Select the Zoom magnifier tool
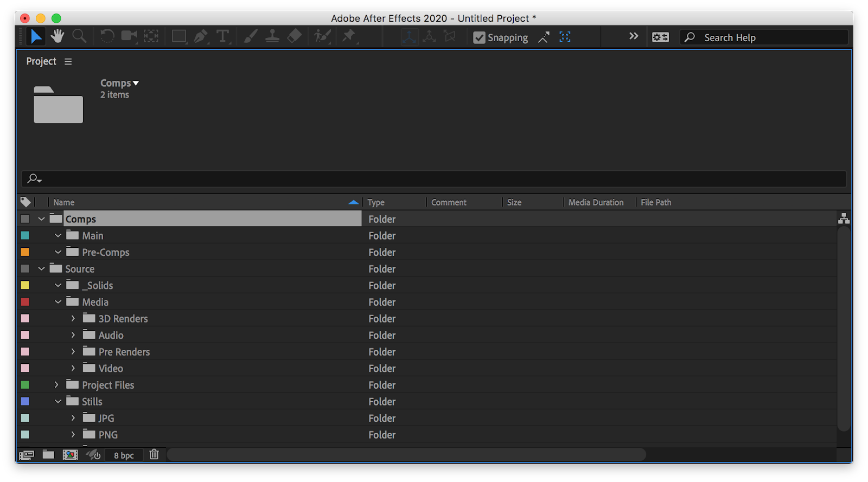The height and width of the screenshot is (482, 868). coord(80,36)
